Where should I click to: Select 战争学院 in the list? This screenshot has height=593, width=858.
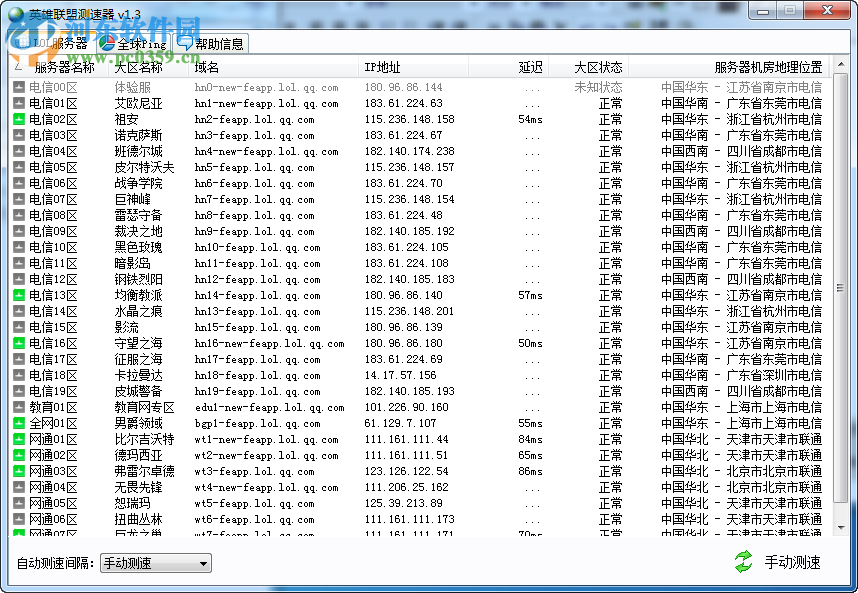tap(138, 183)
